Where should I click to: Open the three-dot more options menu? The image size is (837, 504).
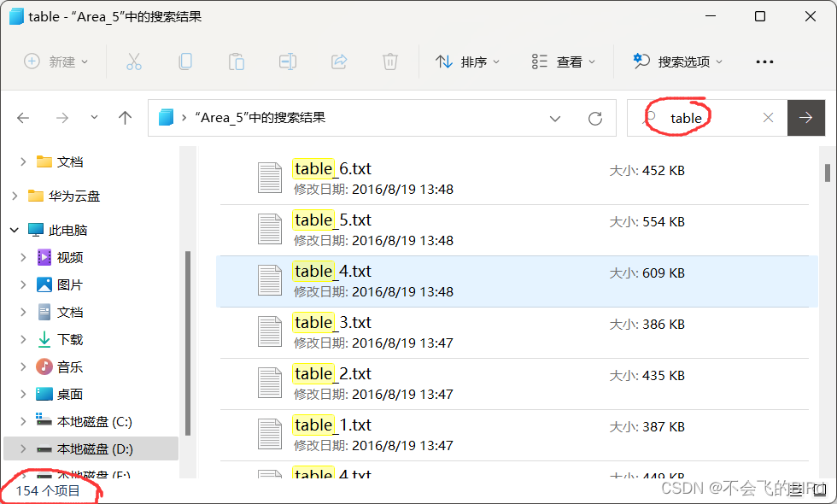point(764,62)
